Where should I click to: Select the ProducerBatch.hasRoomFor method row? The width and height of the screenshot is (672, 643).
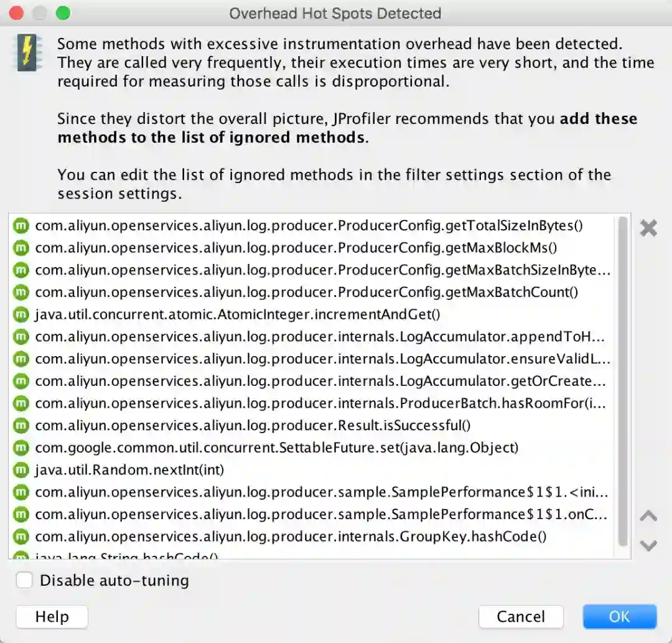(320, 403)
